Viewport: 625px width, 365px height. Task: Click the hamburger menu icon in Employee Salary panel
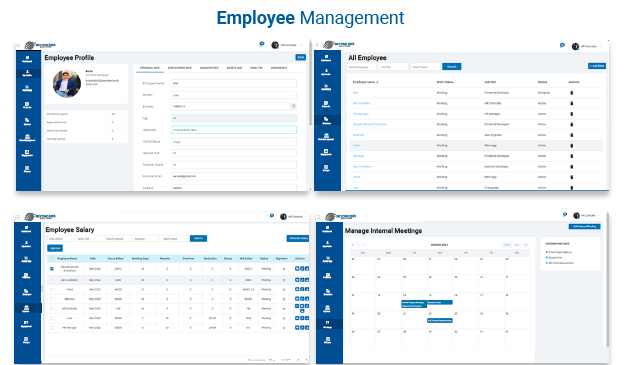coord(18,217)
